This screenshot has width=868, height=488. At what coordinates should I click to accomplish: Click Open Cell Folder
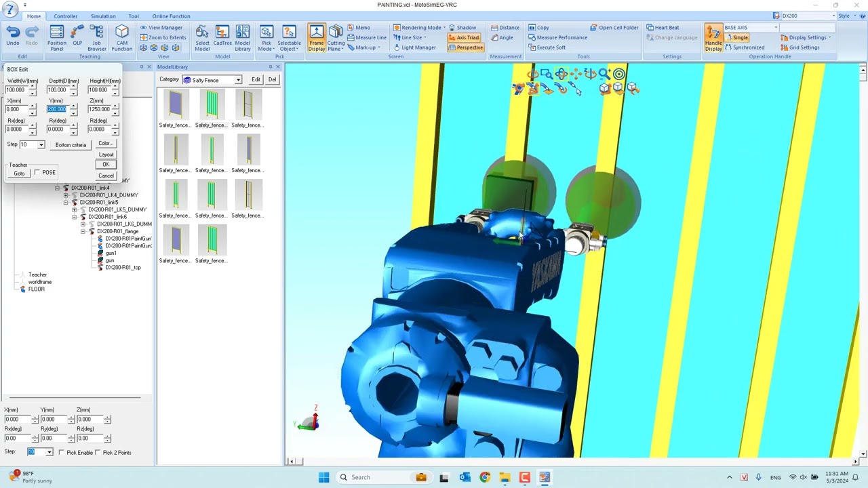(614, 28)
